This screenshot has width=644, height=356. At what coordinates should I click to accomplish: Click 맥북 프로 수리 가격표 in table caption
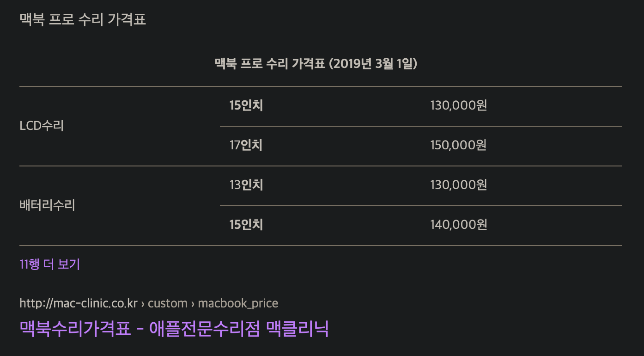(270, 63)
